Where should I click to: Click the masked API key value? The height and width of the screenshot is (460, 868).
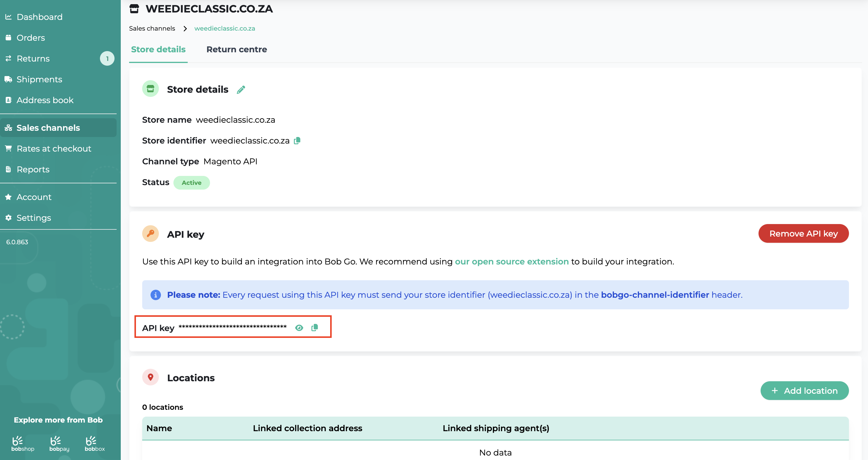(233, 327)
